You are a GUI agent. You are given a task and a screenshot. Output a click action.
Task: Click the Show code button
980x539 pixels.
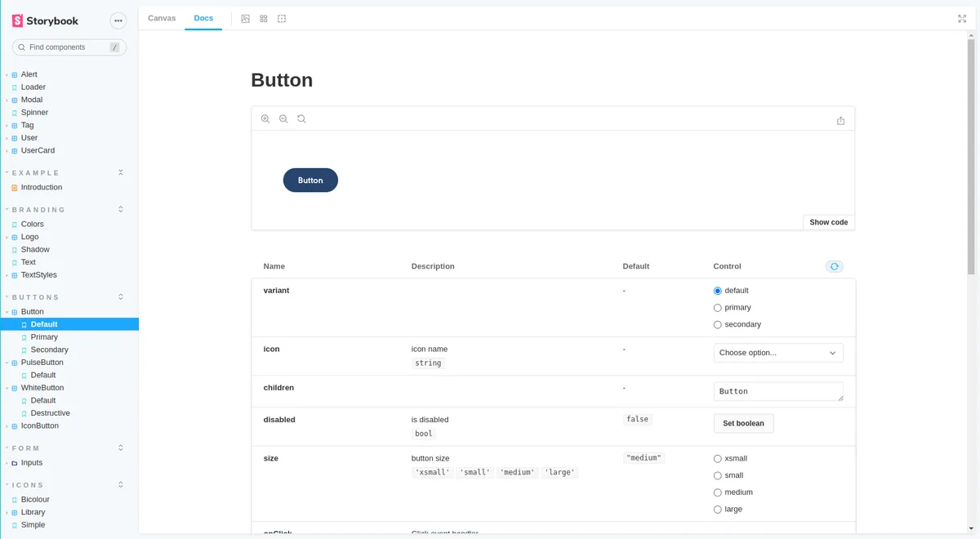(x=827, y=221)
